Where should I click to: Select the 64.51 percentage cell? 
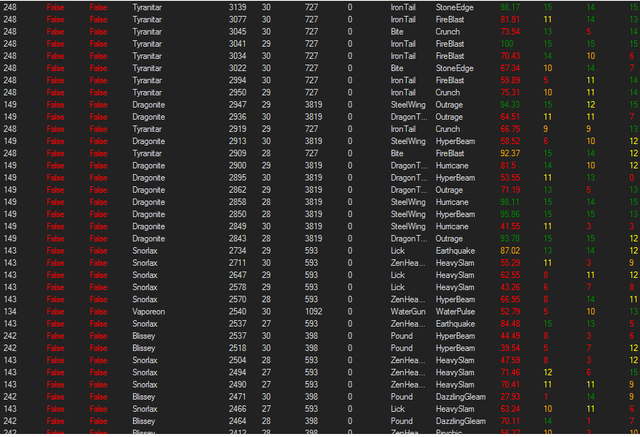tap(510, 117)
